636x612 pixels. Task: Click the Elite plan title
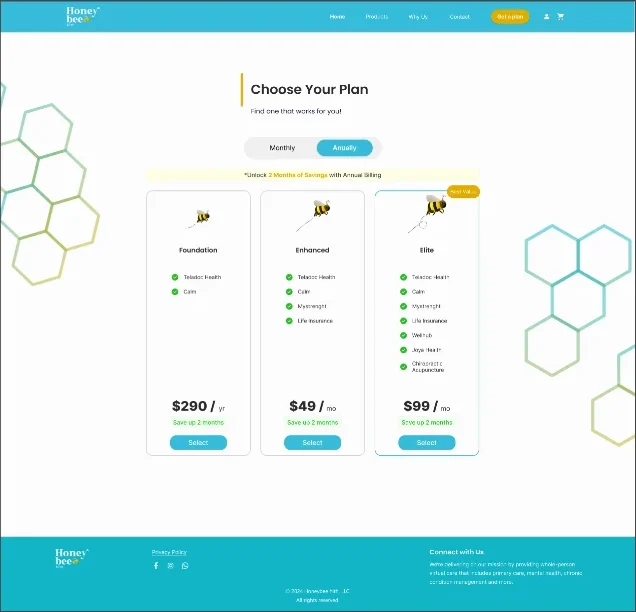pyautogui.click(x=427, y=250)
